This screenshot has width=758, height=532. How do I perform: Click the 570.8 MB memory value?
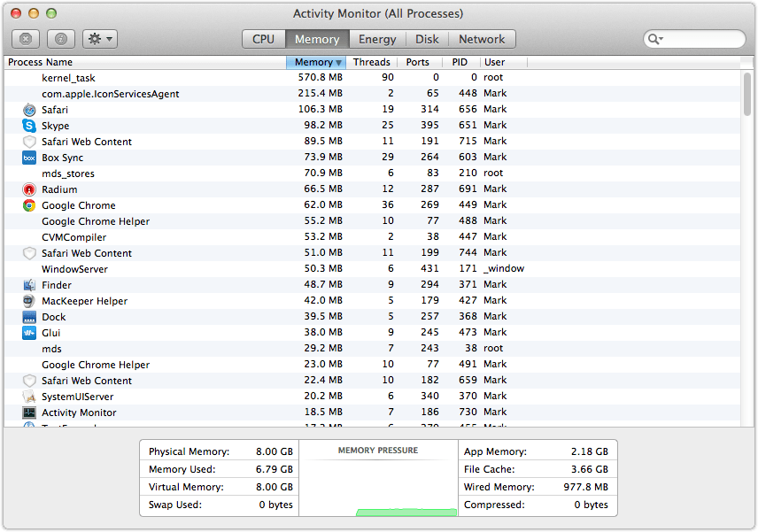pos(320,77)
